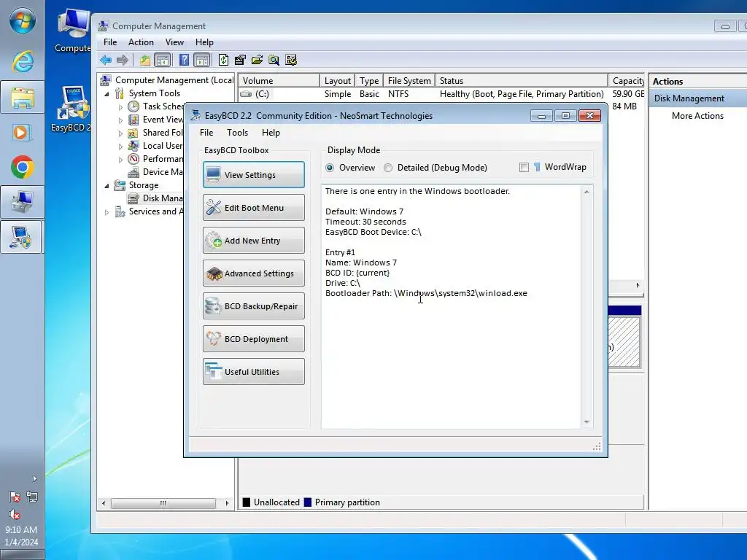Screen dimensions: 747x560
Task: Enable the WordWrap checkbox
Action: tap(524, 167)
